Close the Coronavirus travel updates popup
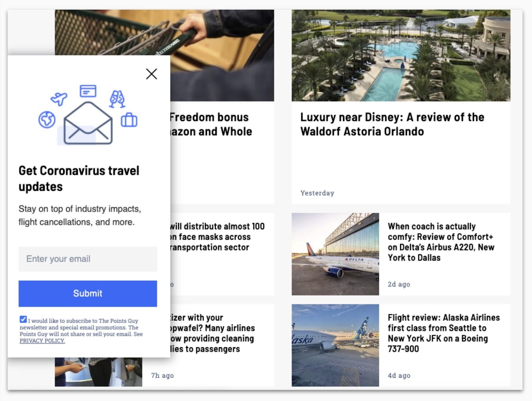This screenshot has width=532, height=401. click(151, 74)
